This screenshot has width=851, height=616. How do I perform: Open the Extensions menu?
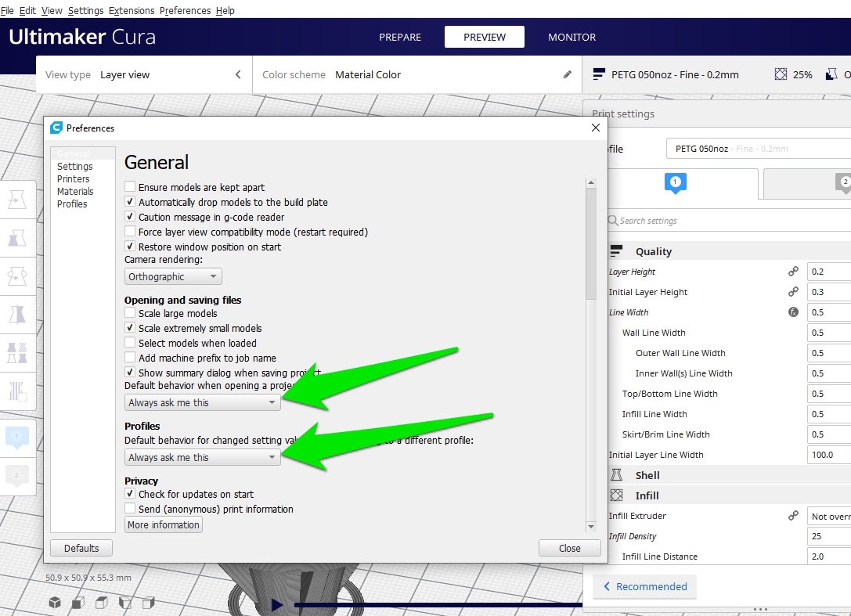coord(132,10)
